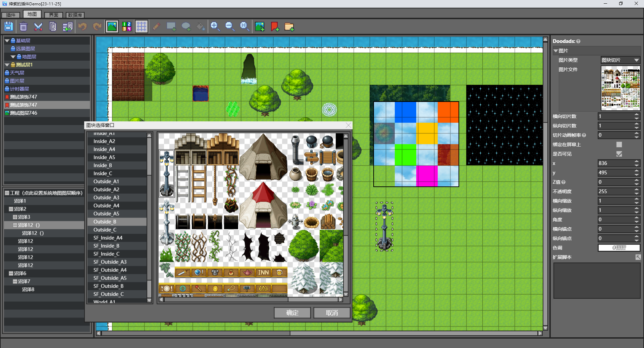The height and width of the screenshot is (348, 644).
Task: Toggle the 绑定在屏幕上 checkbox
Action: (619, 144)
